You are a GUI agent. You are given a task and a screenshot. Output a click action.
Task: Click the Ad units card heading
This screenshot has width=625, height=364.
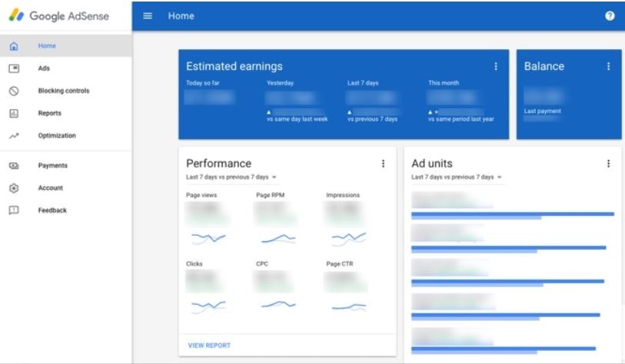click(432, 164)
